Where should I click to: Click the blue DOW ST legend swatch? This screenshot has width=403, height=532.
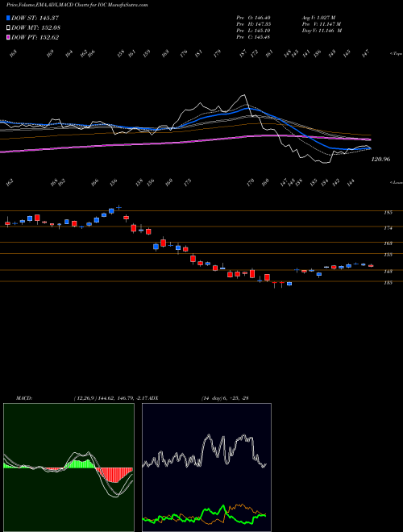pos(8,18)
